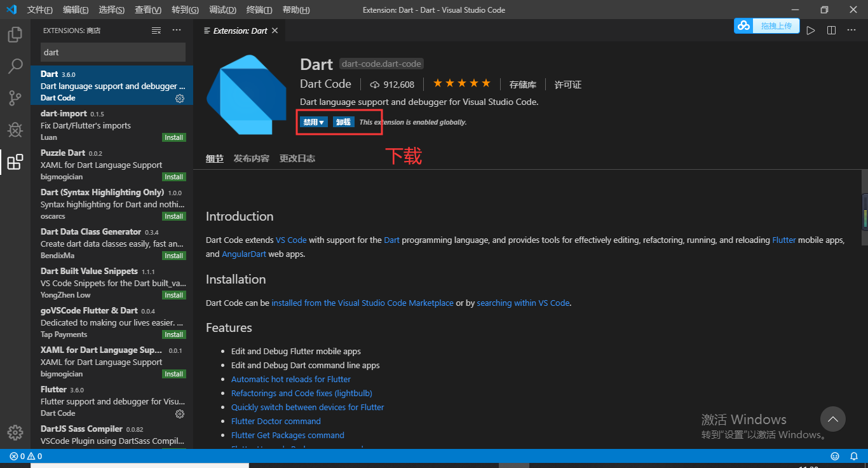Select the Extension: Dart editor tab

tap(240, 31)
